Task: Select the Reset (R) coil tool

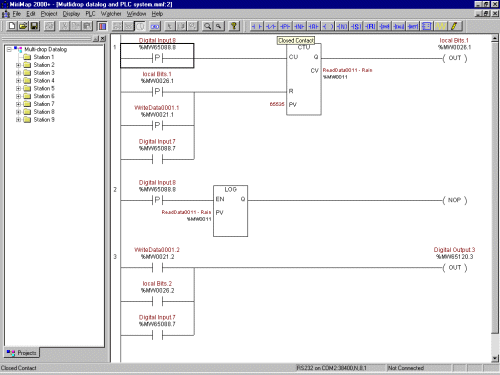Action: click(370, 26)
